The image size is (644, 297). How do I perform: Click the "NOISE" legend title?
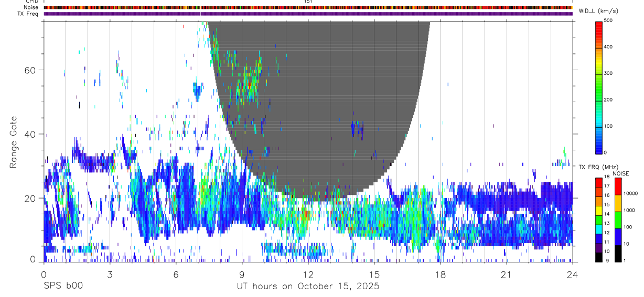coord(621,173)
